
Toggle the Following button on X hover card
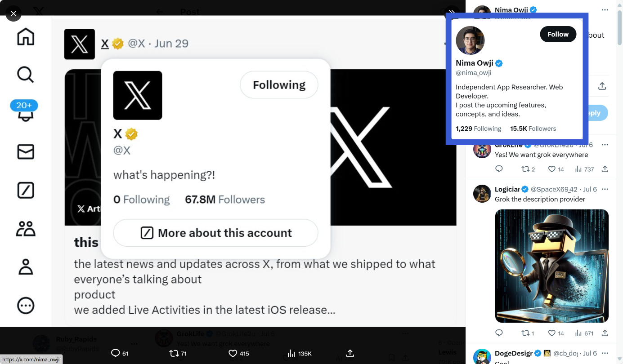[x=279, y=84]
